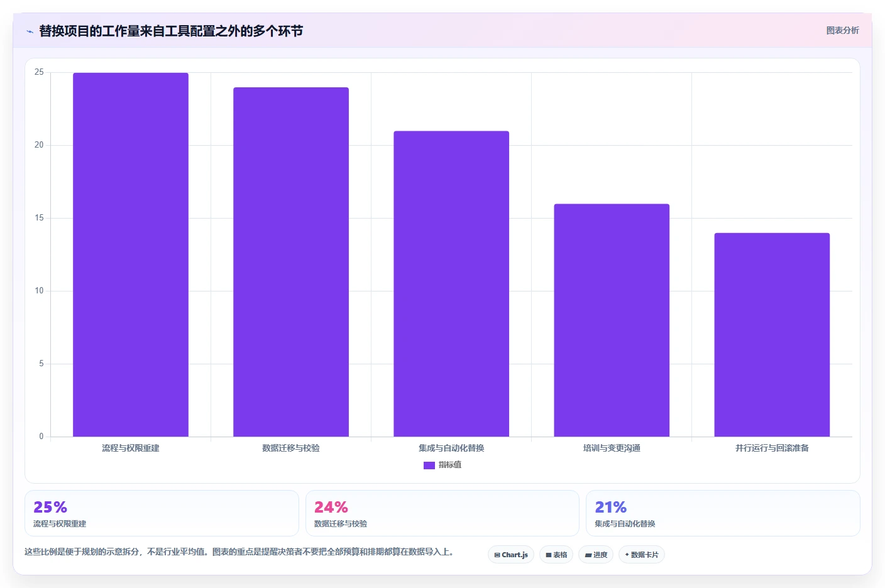Click the 流程与权限重建 caption under 25%
Image resolution: width=885 pixels, height=588 pixels.
tap(60, 524)
